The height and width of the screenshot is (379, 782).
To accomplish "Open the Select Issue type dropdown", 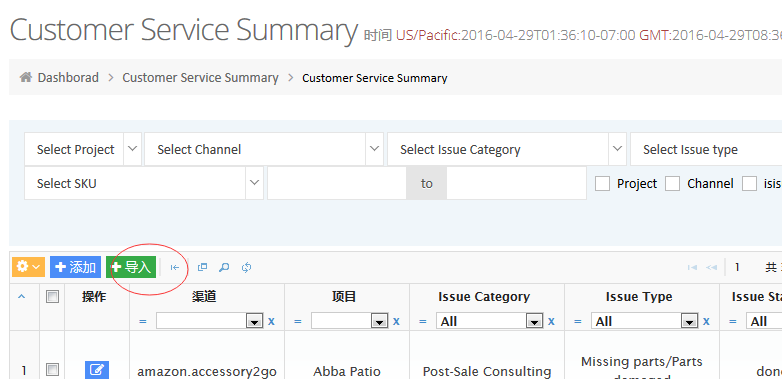I will pos(706,149).
